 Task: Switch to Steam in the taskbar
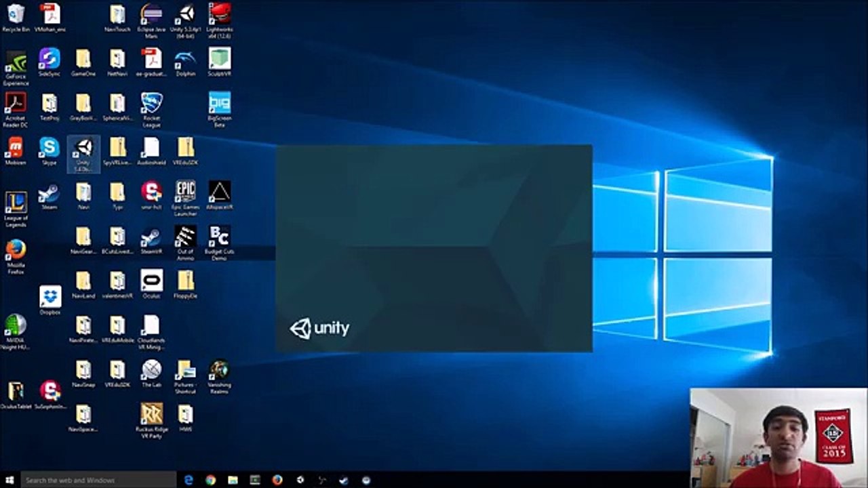point(344,480)
